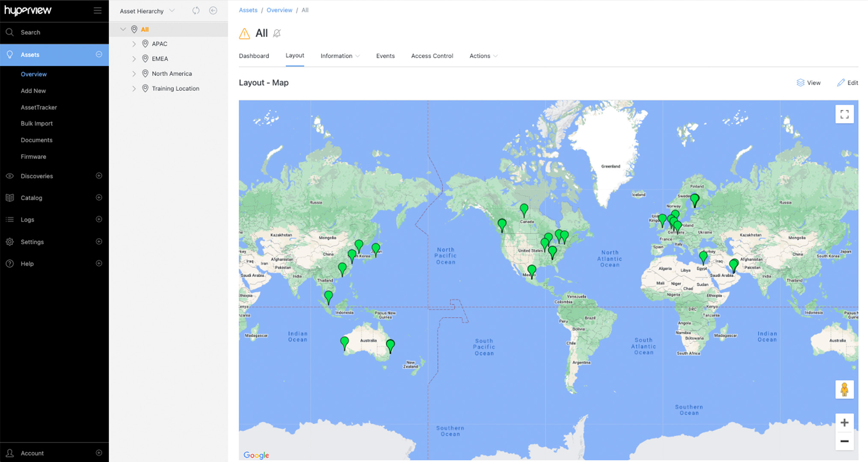This screenshot has height=462, width=868.
Task: Open the Asset Hierarchy dropdown
Action: (x=147, y=11)
